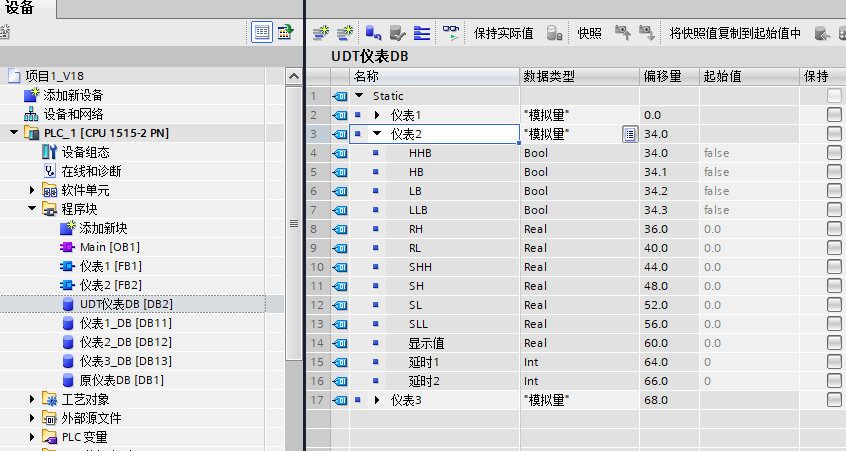Image resolution: width=846 pixels, height=451 pixels.
Task: Click 将快照值复制到起始值中 button
Action: coord(735,33)
